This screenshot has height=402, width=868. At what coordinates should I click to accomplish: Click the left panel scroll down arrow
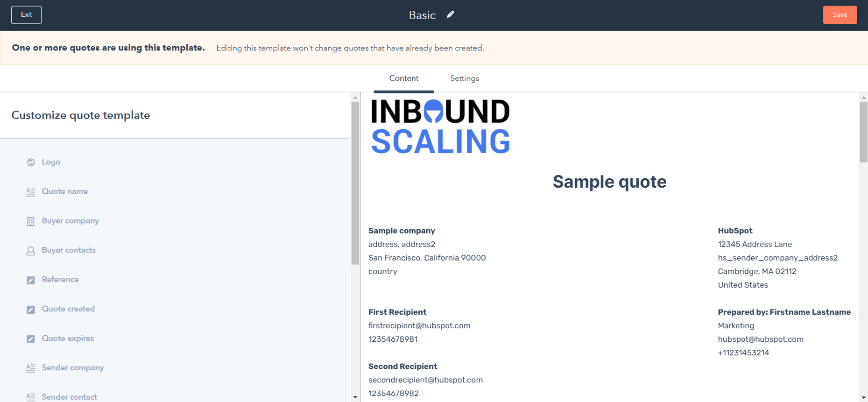coord(355,397)
